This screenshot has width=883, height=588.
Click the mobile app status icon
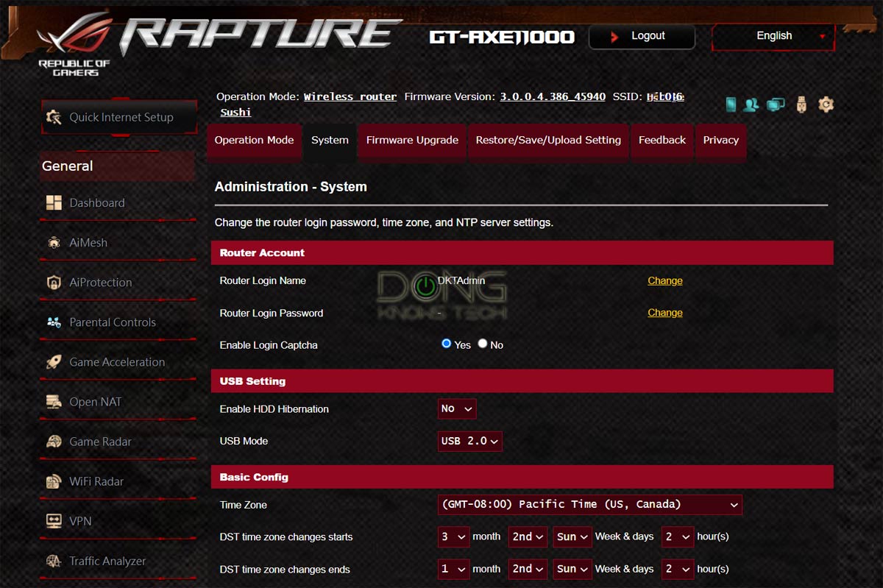[x=731, y=105]
